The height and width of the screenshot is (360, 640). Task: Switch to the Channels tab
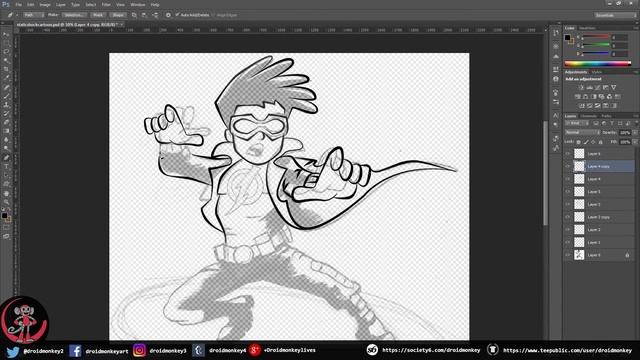click(588, 116)
